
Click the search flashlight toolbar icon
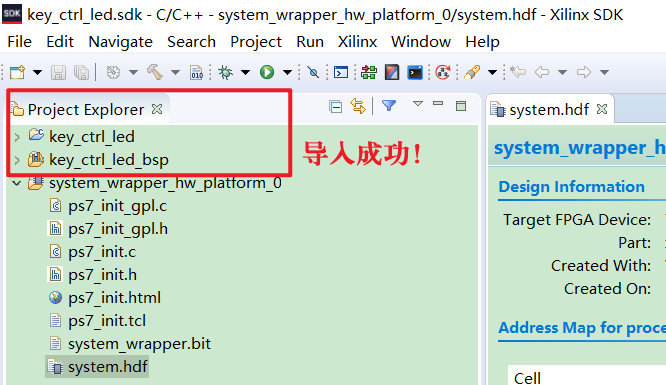472,72
